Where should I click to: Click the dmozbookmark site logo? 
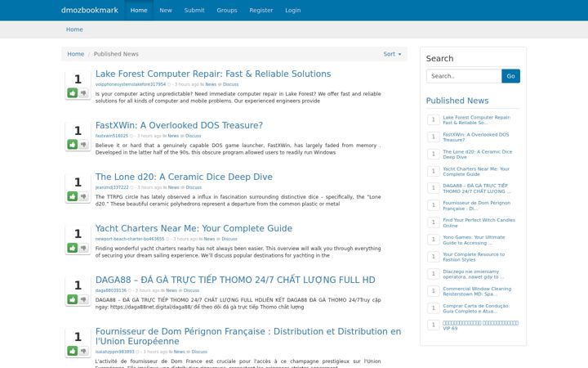coord(90,10)
